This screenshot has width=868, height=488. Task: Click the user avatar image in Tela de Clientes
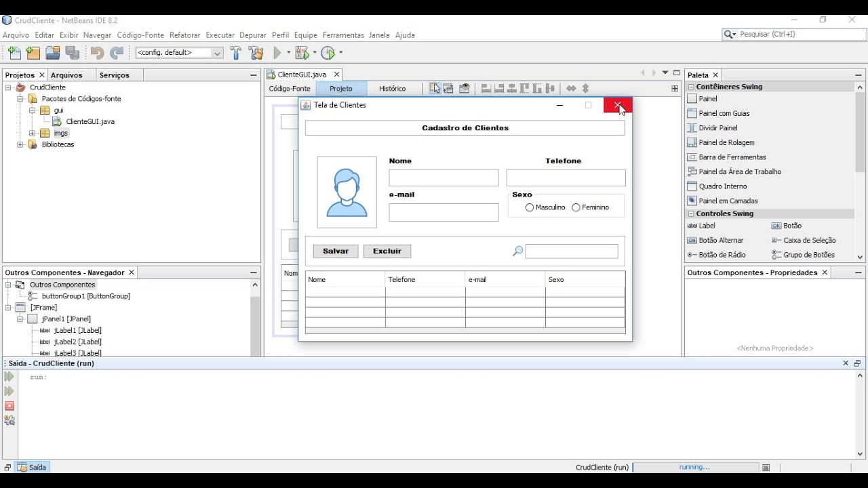click(x=347, y=192)
